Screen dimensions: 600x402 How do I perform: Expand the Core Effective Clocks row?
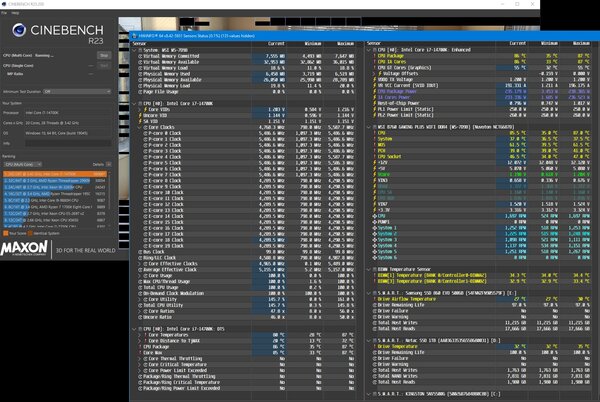(x=140, y=264)
